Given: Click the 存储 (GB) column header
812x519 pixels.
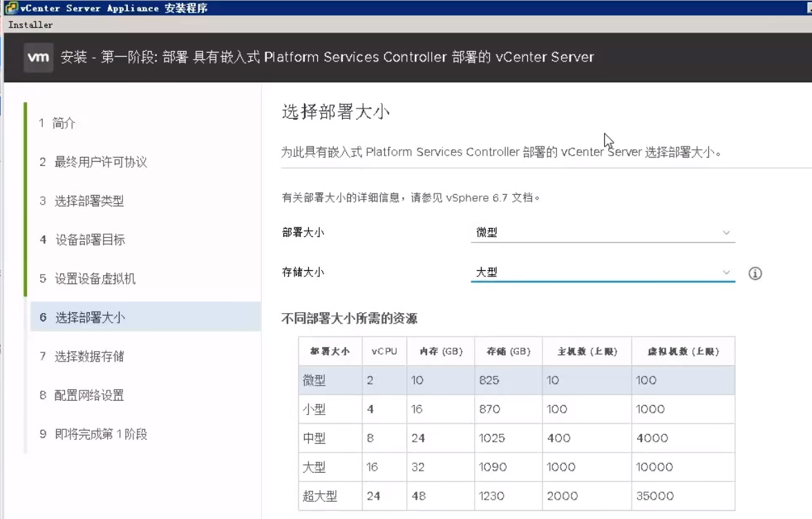Looking at the screenshot, I should tap(509, 352).
